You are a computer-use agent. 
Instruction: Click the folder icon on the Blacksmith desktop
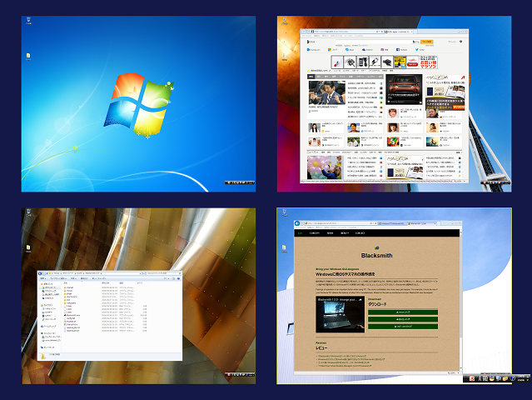pyautogui.click(x=285, y=248)
